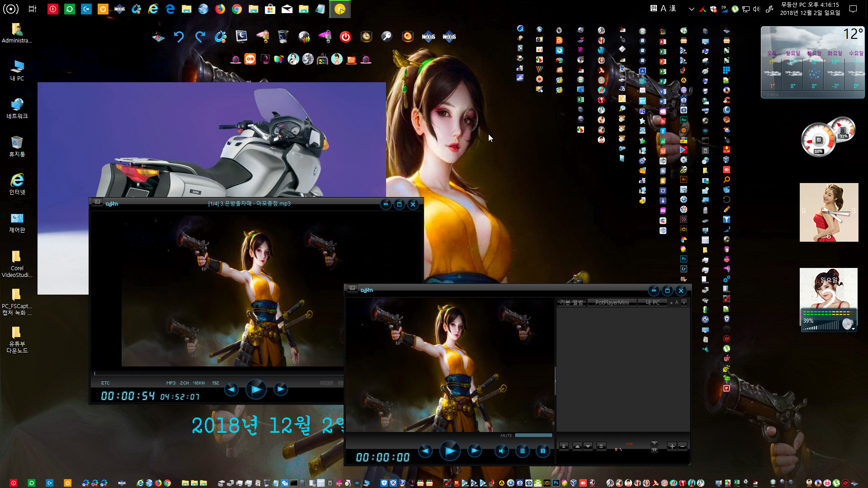The width and height of the screenshot is (868, 488).
Task: Toggle mute speaker button in front player
Action: pos(501,450)
